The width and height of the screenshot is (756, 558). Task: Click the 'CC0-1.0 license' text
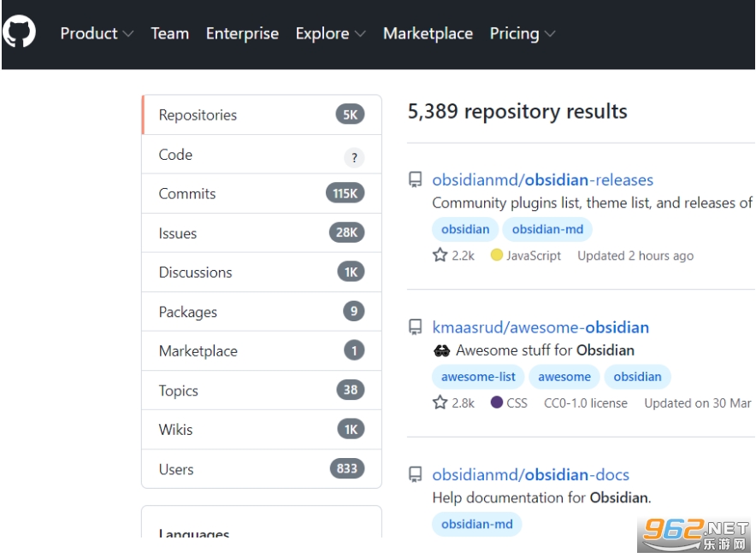coord(586,402)
